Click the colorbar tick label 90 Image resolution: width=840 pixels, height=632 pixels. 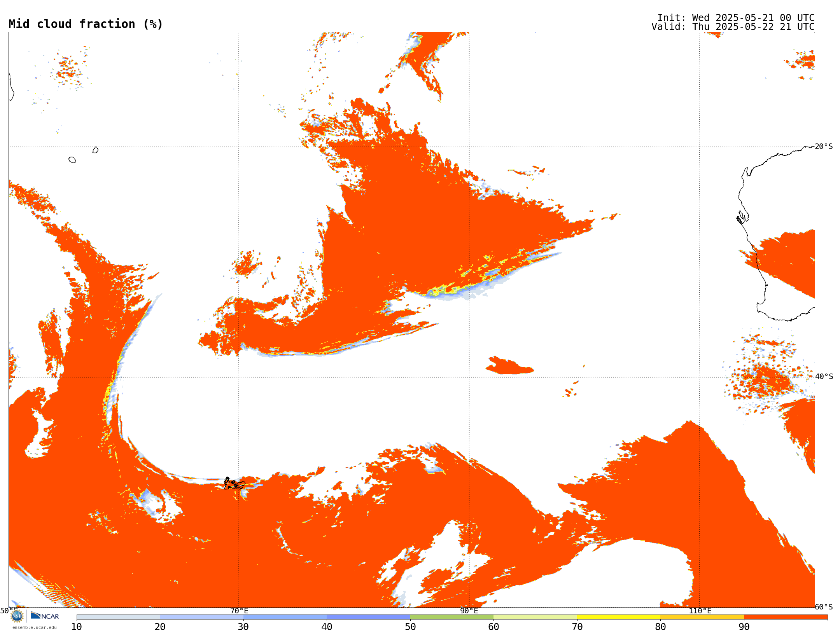(x=744, y=627)
